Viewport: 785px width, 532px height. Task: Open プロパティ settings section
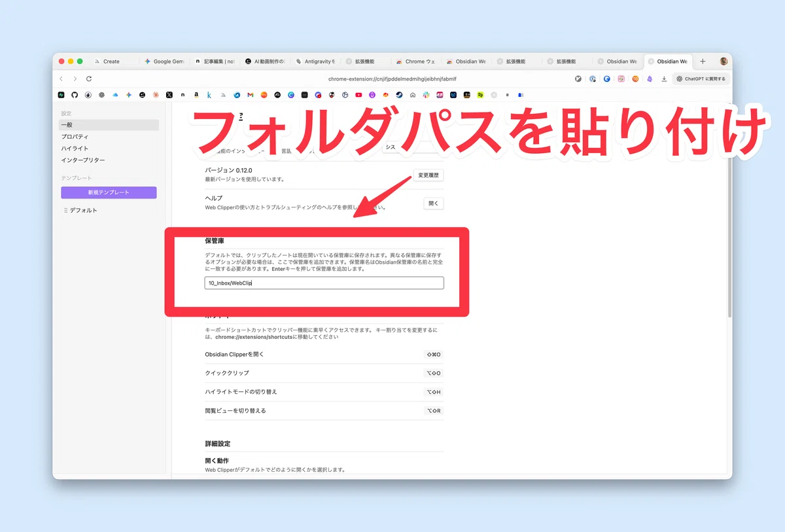click(x=75, y=137)
